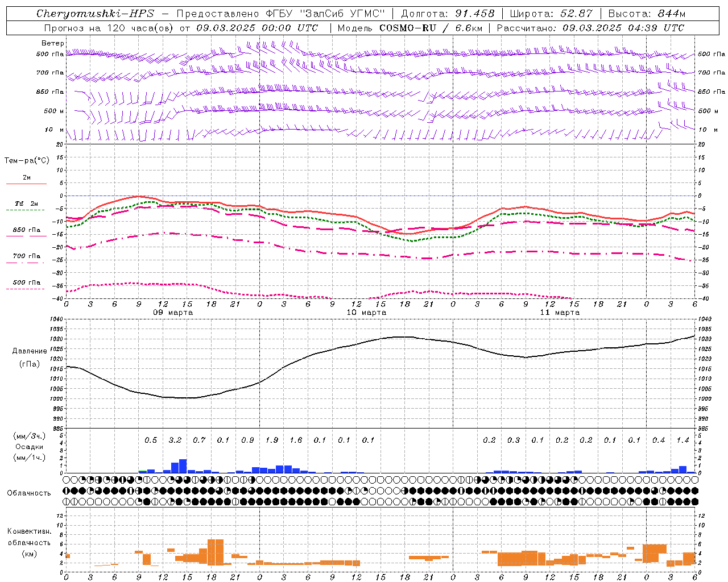Click the Давление panel label
This screenshot has height=582, width=728.
pyautogui.click(x=29, y=351)
